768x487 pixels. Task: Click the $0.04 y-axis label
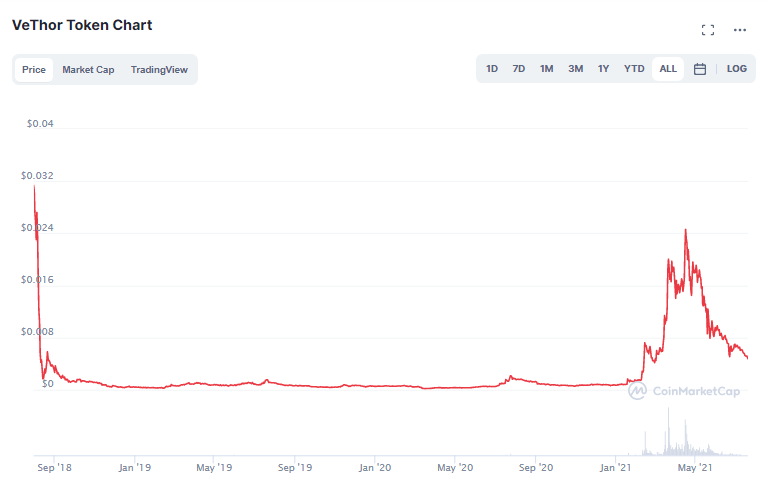[x=40, y=124]
